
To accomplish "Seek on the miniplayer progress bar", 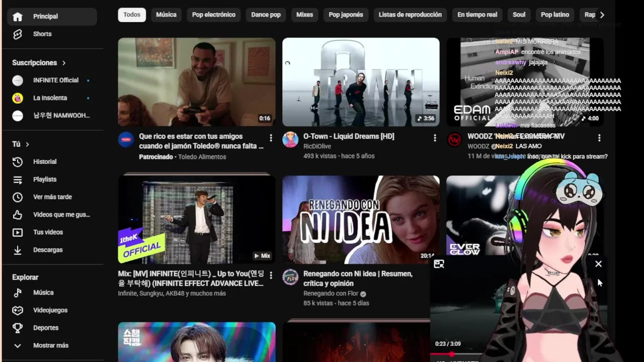I will click(x=455, y=354).
